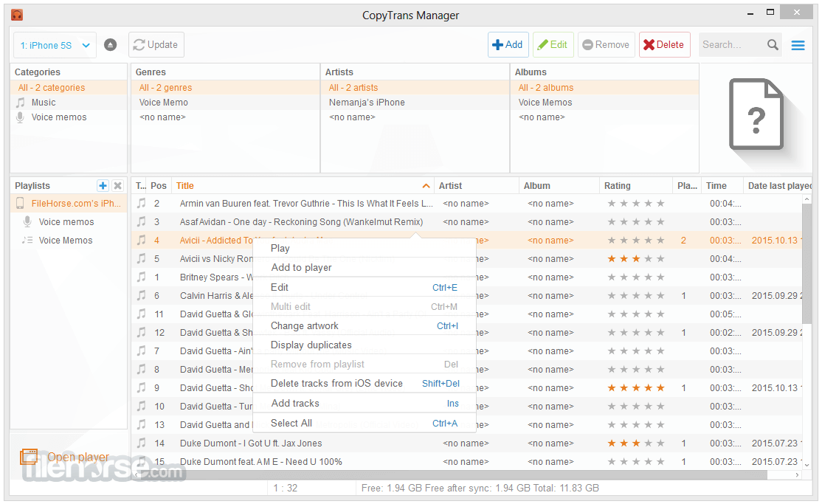This screenshot has width=822, height=504.
Task: Click the Add button
Action: (x=508, y=45)
